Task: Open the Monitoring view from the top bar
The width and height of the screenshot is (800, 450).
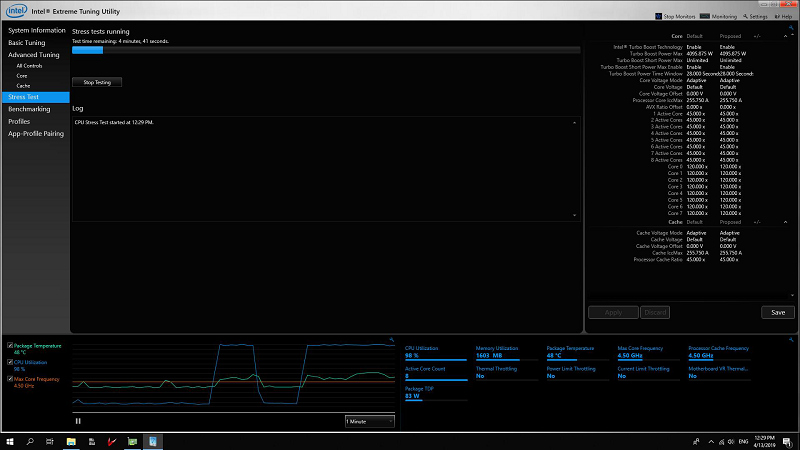Action: [718, 16]
